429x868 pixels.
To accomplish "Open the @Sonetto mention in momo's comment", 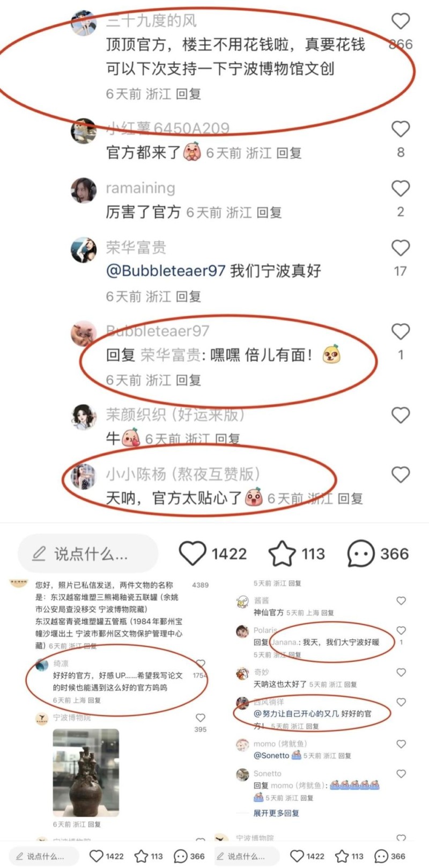I will [x=271, y=755].
